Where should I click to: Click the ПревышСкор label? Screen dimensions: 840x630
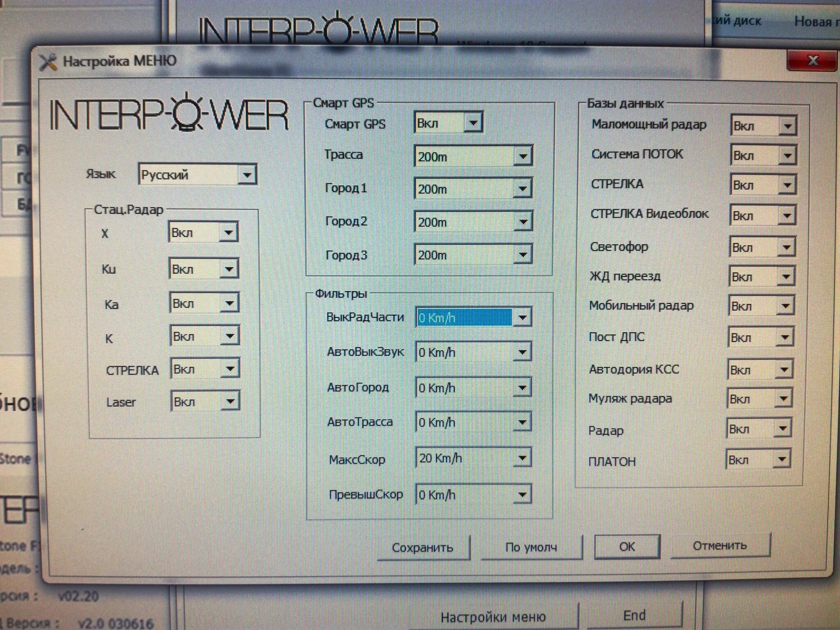(x=366, y=495)
